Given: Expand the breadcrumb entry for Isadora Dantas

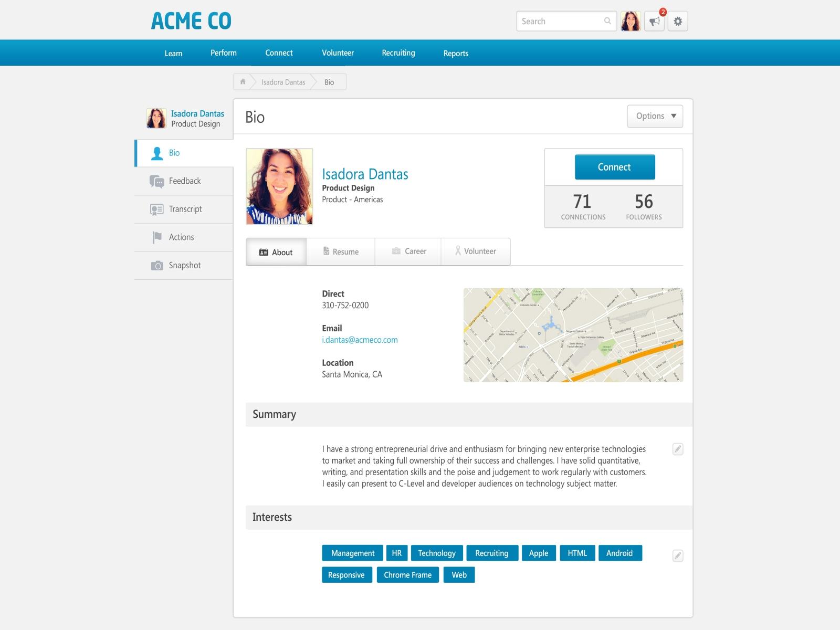Looking at the screenshot, I should (283, 82).
